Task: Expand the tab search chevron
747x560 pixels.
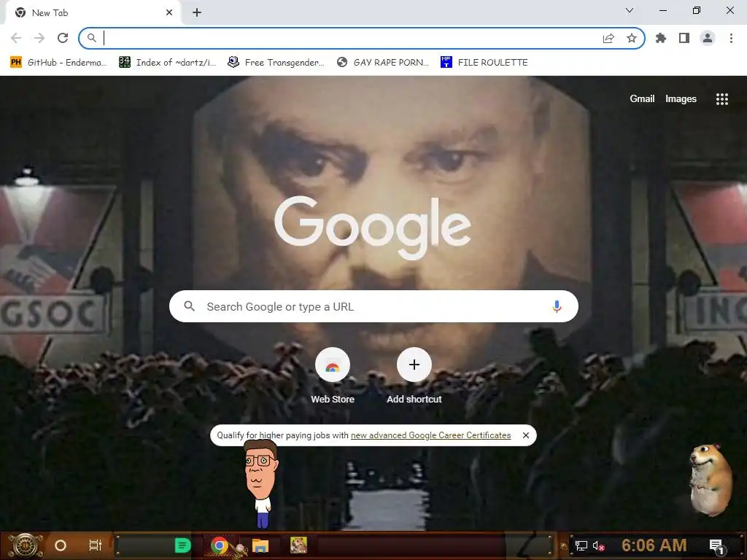Action: pos(630,10)
